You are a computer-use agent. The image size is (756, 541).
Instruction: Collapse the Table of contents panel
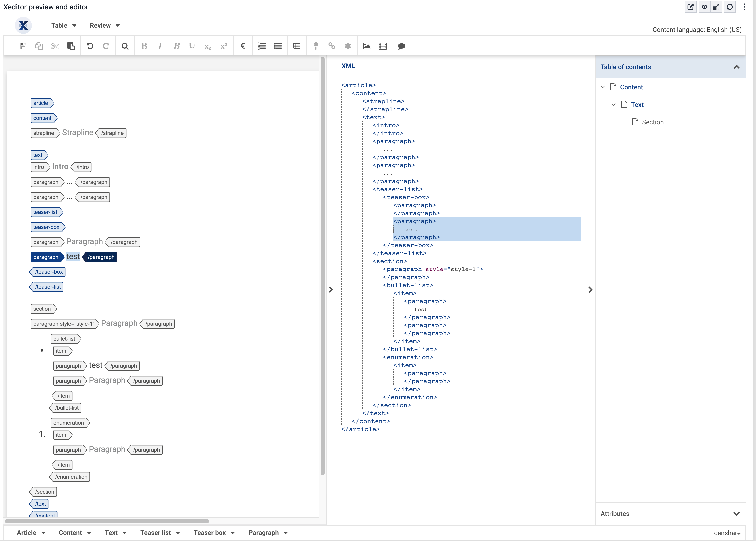[x=736, y=67]
